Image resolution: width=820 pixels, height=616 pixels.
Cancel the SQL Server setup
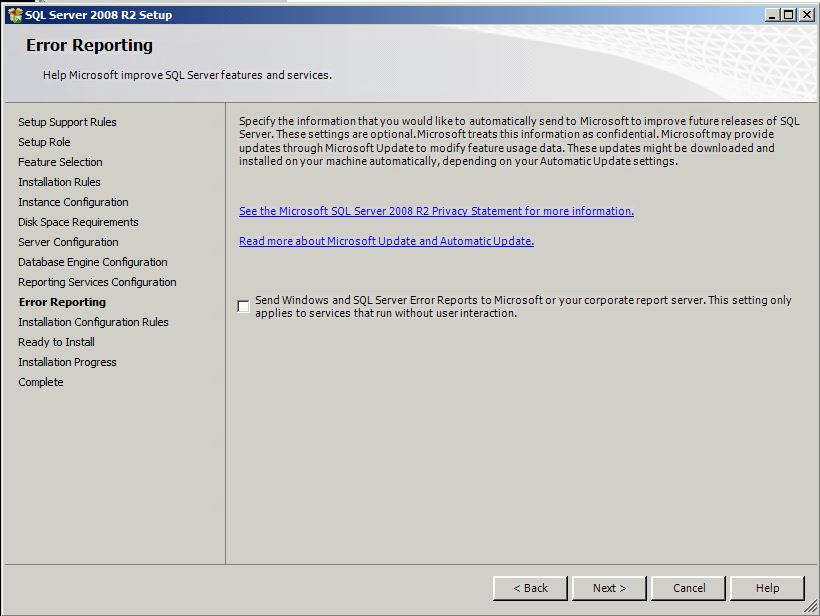click(x=689, y=588)
